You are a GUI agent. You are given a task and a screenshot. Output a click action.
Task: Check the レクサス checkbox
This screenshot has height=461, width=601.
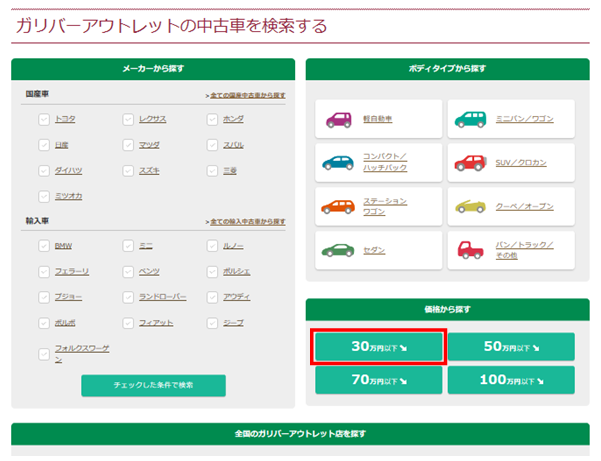128,120
